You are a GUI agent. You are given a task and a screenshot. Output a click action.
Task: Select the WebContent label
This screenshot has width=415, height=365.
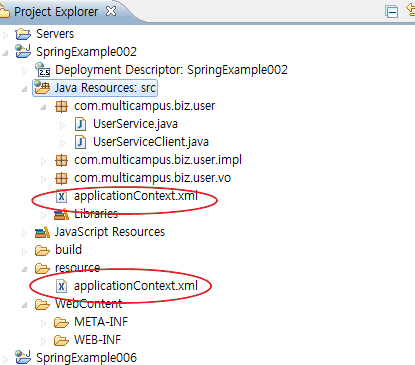pos(89,304)
